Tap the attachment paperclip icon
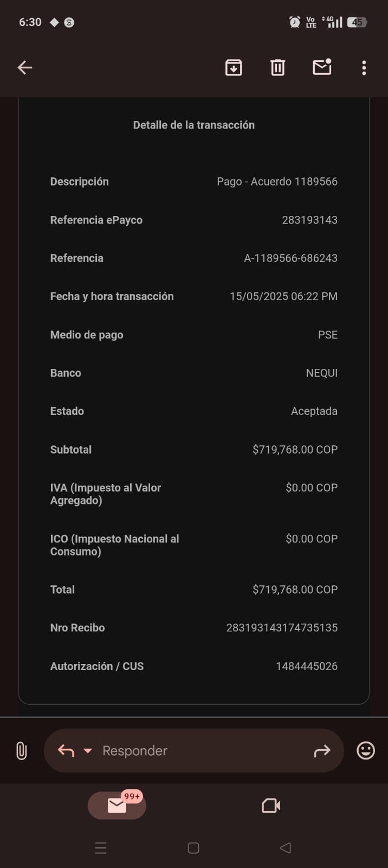The height and width of the screenshot is (868, 388). [22, 751]
